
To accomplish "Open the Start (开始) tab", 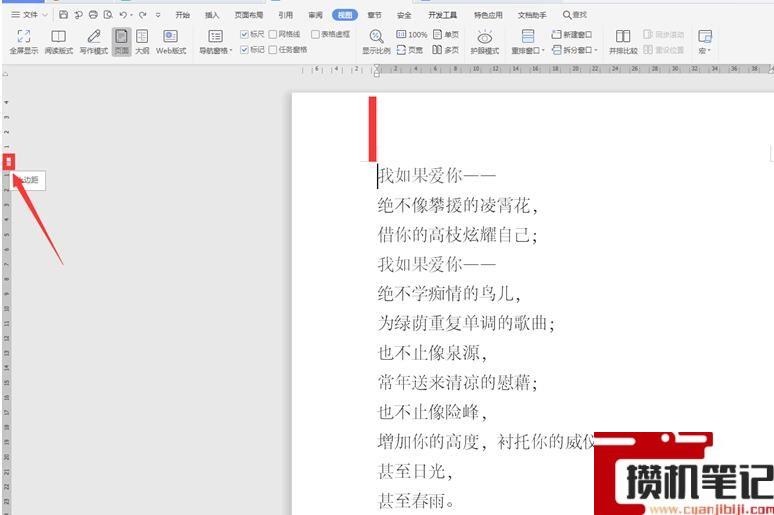I will pyautogui.click(x=183, y=15).
